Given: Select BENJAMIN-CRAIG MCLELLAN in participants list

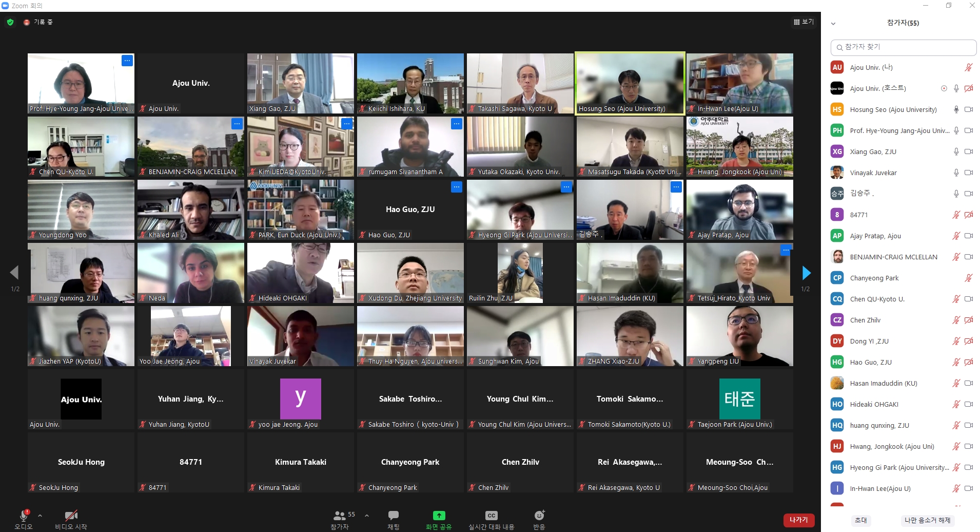Looking at the screenshot, I should tap(904, 257).
